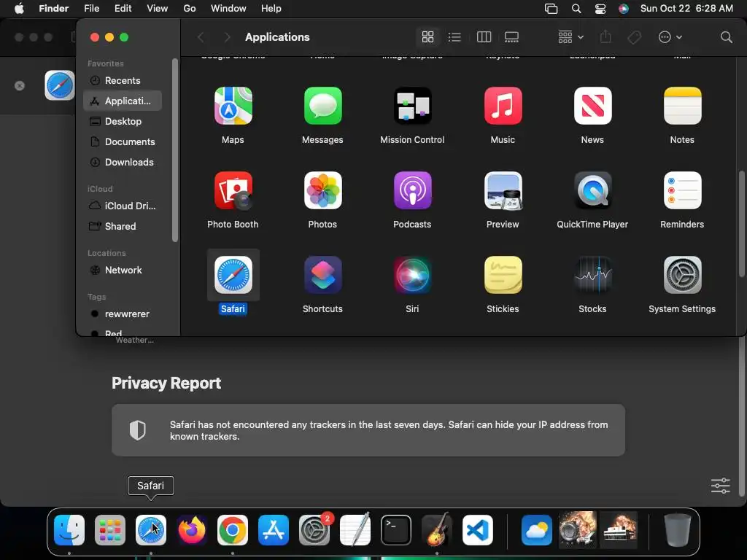The height and width of the screenshot is (560, 747).
Task: Open the Window menu
Action: 228,9
